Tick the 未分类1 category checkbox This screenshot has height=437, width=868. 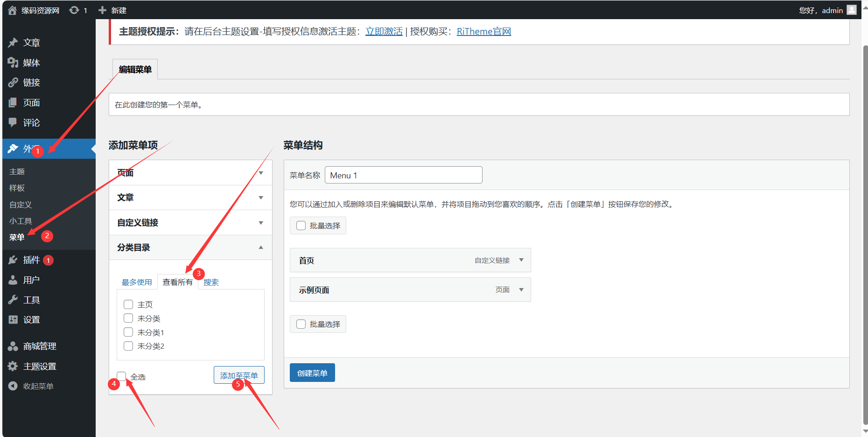(x=128, y=332)
